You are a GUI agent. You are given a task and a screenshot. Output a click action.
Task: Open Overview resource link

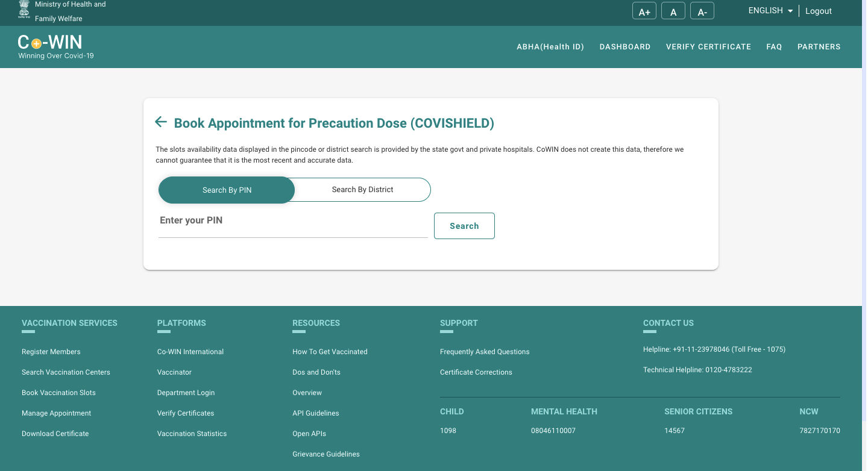click(307, 393)
